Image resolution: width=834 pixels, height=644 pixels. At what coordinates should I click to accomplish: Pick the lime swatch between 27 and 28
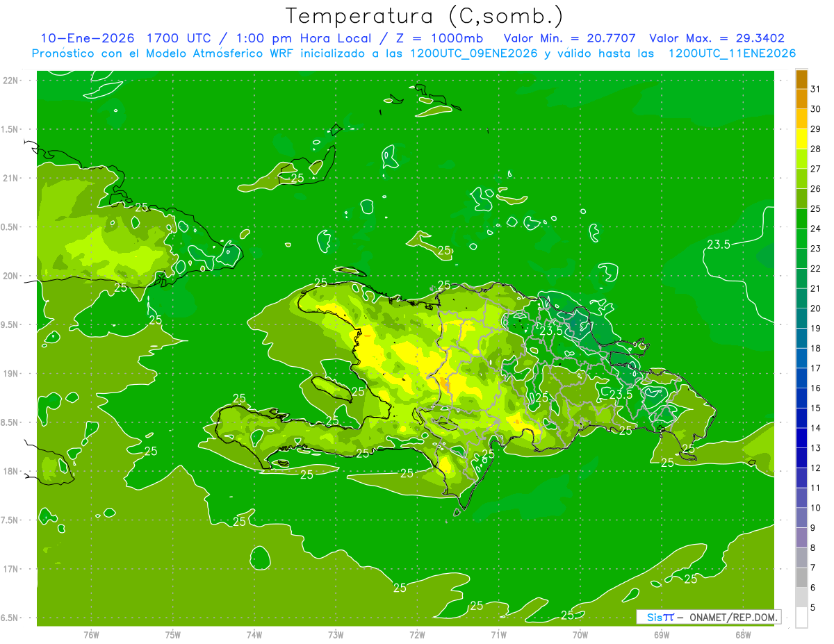801,158
